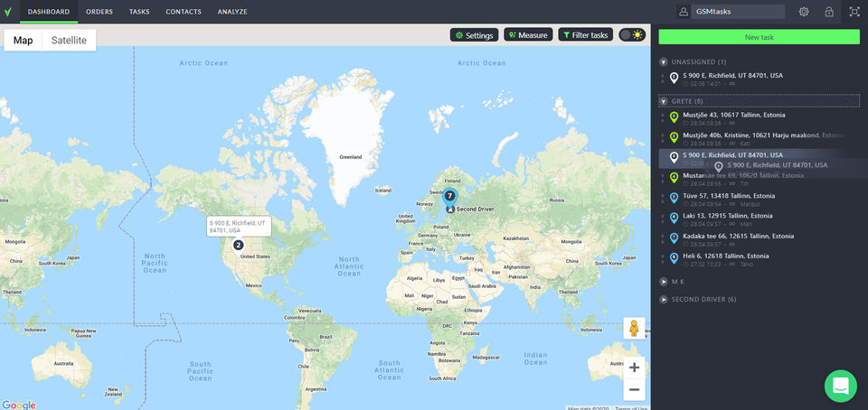868x410 pixels.
Task: Grab drag handle of Mustjõe 43 task
Action: tap(662, 117)
